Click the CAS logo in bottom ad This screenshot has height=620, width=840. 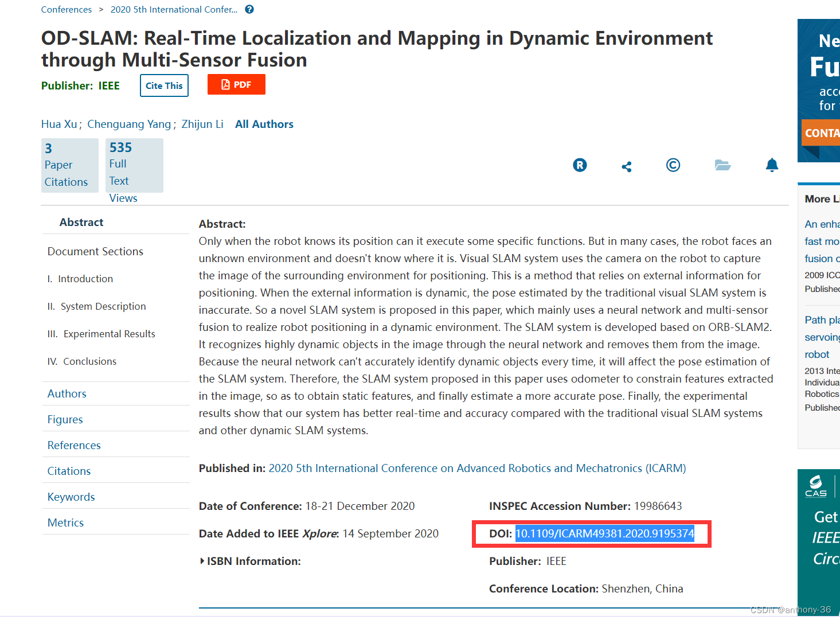click(815, 485)
